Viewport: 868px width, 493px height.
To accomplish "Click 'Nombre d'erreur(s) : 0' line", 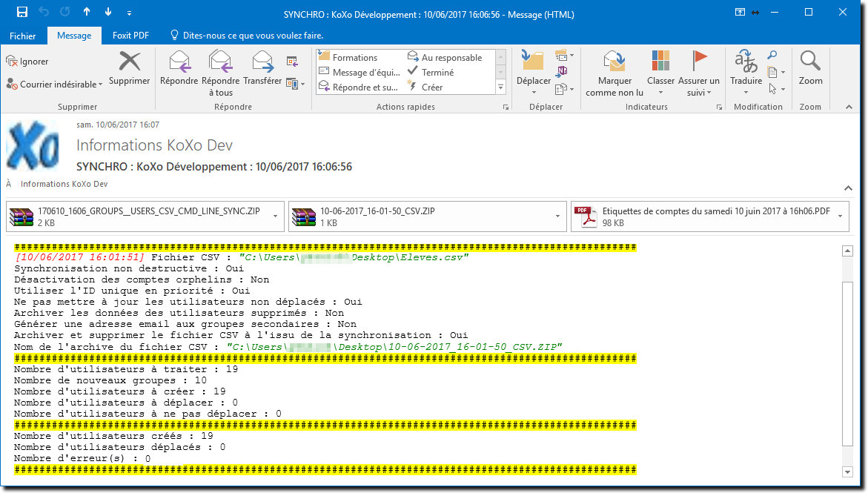I will pyautogui.click(x=82, y=459).
